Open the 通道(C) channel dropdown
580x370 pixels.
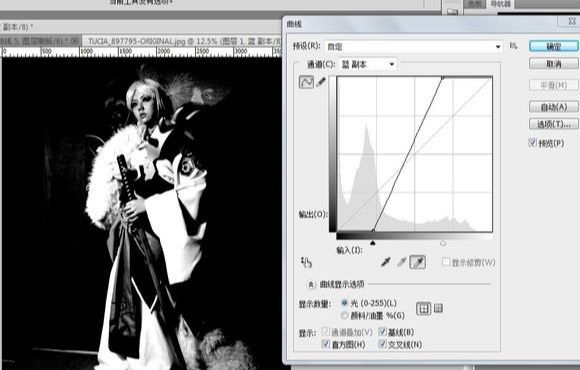tap(367, 64)
